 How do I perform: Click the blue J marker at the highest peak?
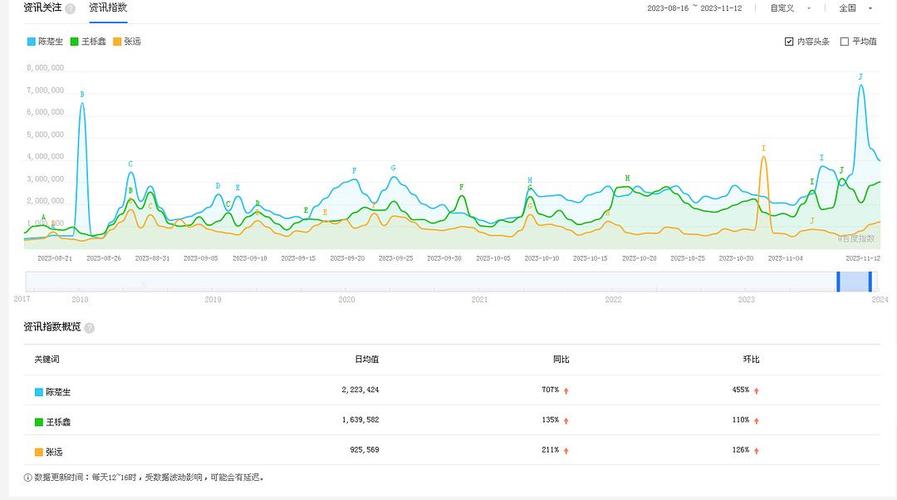(860, 77)
